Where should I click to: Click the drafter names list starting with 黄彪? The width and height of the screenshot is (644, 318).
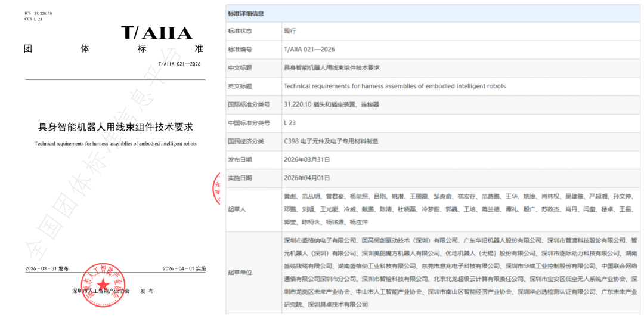460,209
